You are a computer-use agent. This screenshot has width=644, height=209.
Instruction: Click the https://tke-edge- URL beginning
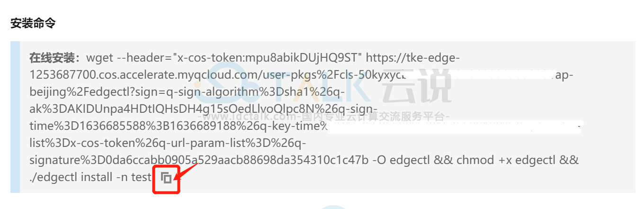(x=413, y=58)
